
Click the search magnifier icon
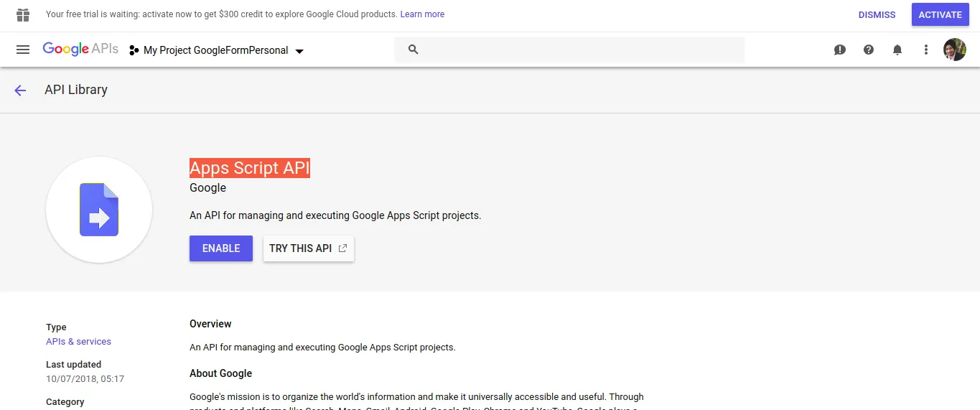pos(413,50)
